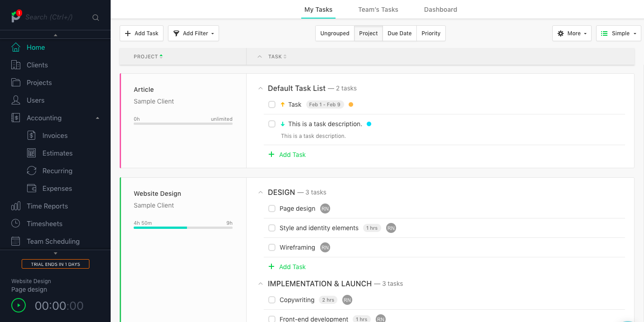Start the timer with the play button
644x322 pixels.
click(x=19, y=305)
